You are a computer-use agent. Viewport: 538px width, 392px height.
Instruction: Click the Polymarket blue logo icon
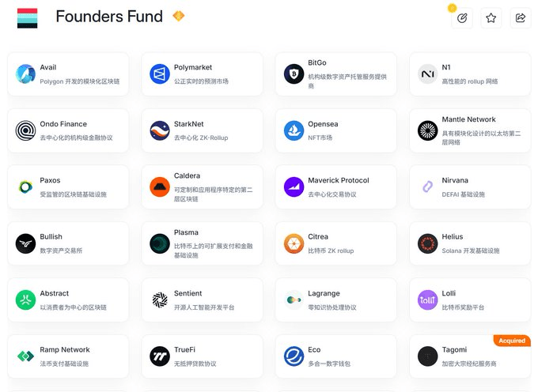click(x=160, y=74)
